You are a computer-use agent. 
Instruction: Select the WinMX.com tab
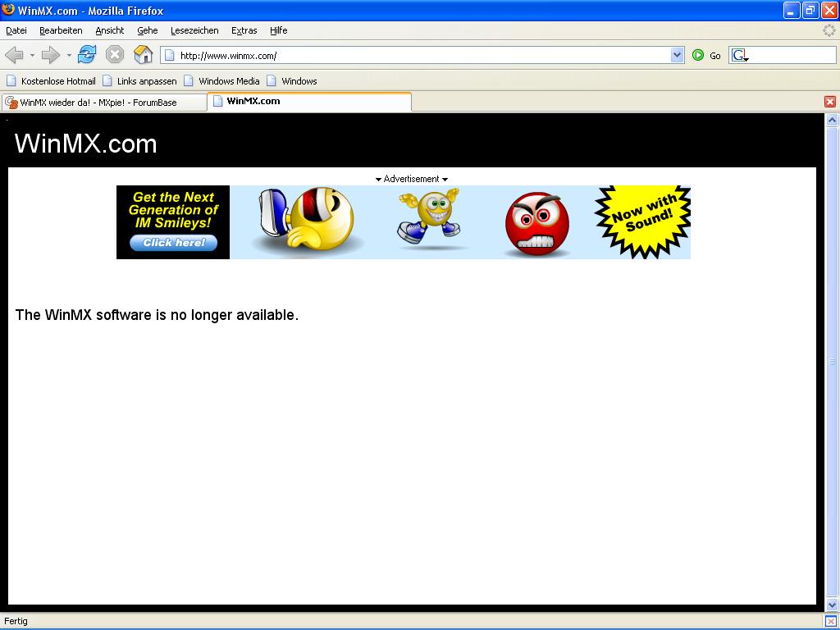309,101
